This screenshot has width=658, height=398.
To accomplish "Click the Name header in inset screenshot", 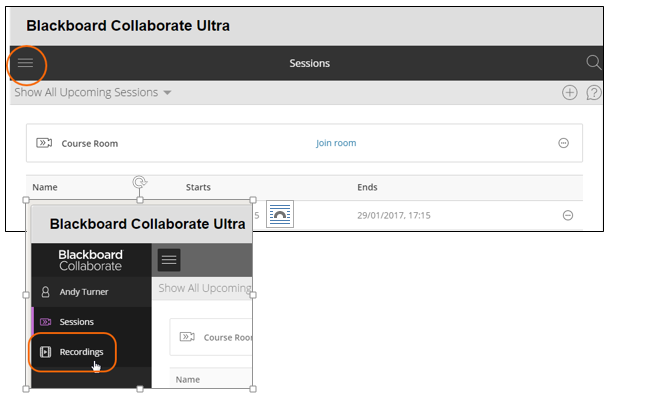I will pos(188,380).
